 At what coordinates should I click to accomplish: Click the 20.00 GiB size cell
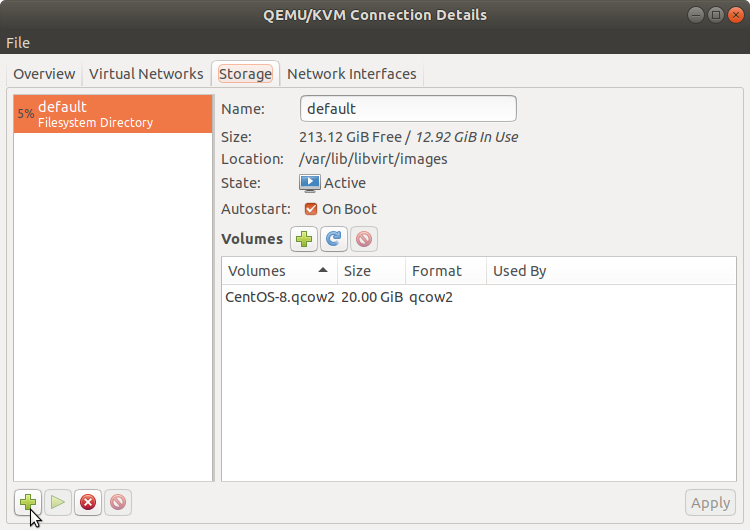point(372,297)
